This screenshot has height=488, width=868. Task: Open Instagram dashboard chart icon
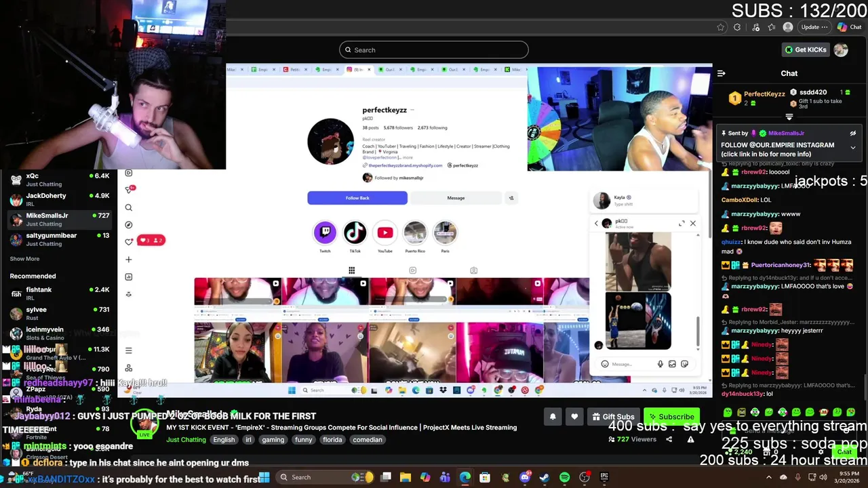[x=128, y=277]
